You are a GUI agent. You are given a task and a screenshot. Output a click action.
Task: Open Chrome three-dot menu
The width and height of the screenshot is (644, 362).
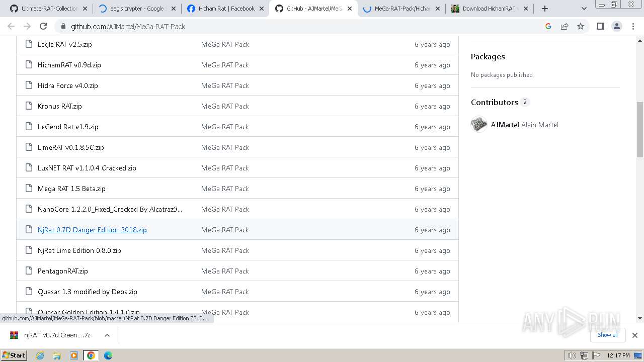click(633, 26)
